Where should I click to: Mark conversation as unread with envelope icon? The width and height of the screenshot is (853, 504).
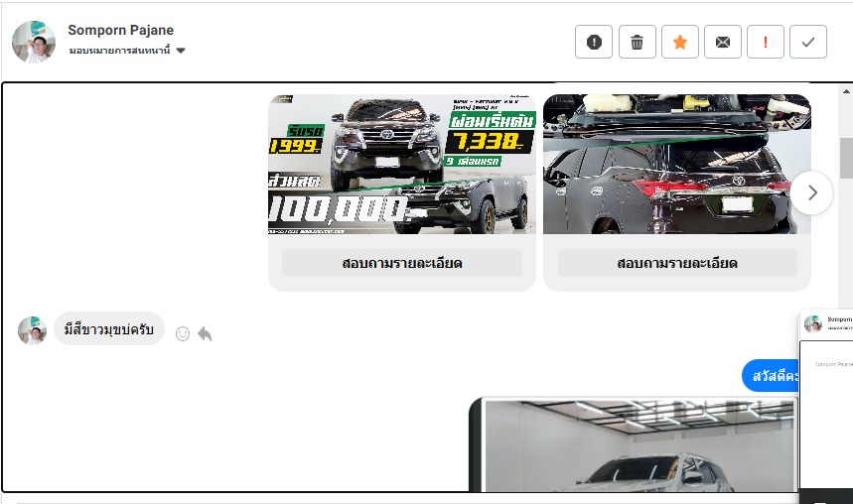(x=723, y=42)
